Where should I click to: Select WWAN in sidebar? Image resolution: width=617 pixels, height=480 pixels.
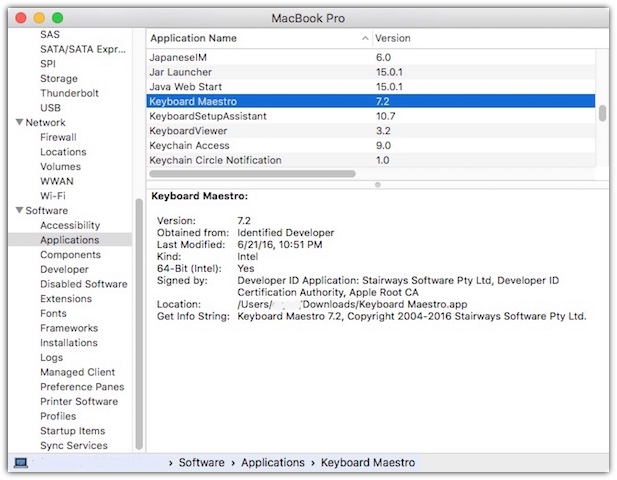pyautogui.click(x=57, y=181)
